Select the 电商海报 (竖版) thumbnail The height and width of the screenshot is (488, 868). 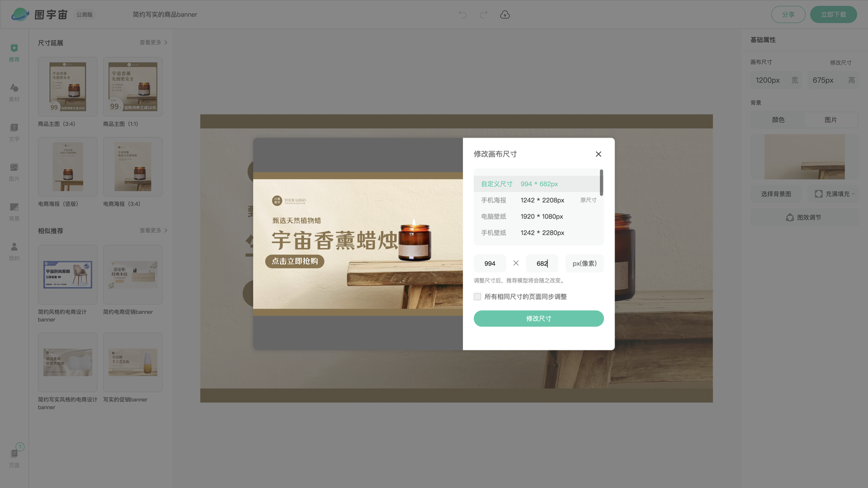[68, 167]
